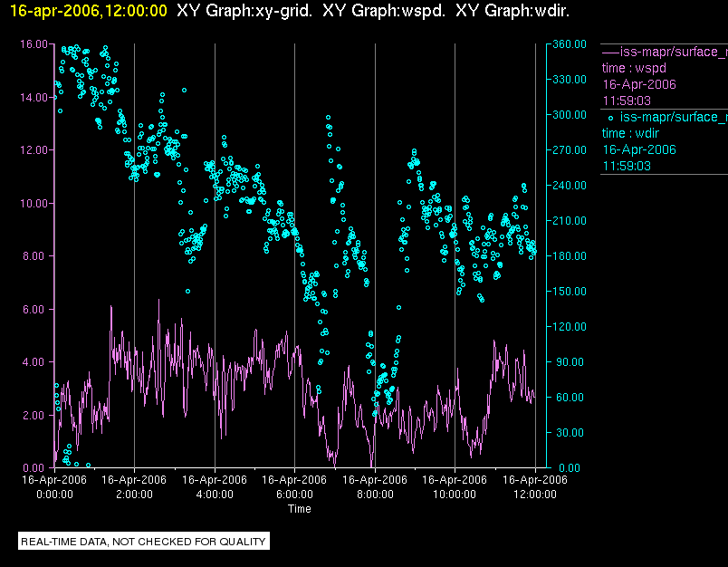728x567 pixels.
Task: Click the 0:00:00 time axis label
Action: (x=55, y=495)
